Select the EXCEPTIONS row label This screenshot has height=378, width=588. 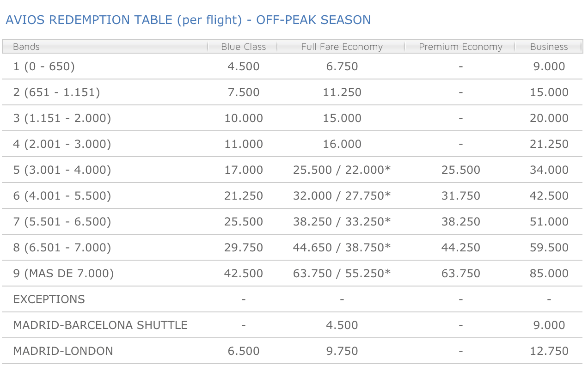point(49,299)
